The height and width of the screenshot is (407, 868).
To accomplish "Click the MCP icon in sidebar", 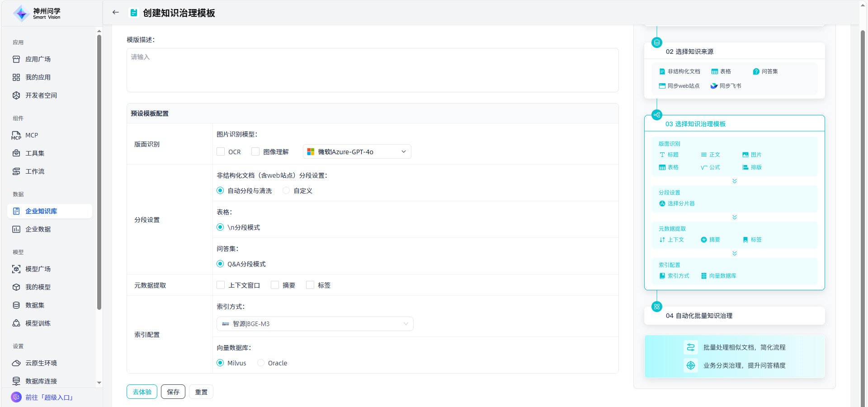I will (16, 135).
